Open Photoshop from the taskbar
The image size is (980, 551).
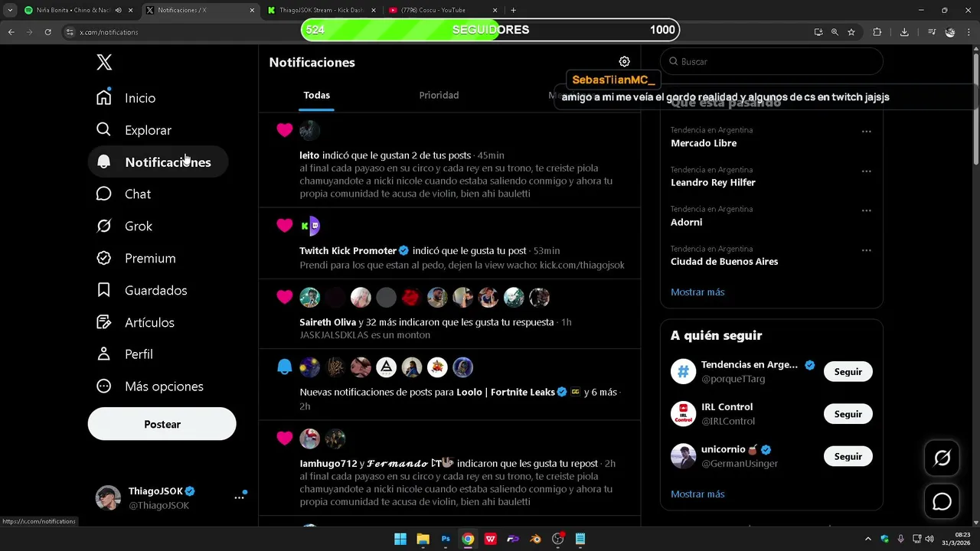(446, 539)
